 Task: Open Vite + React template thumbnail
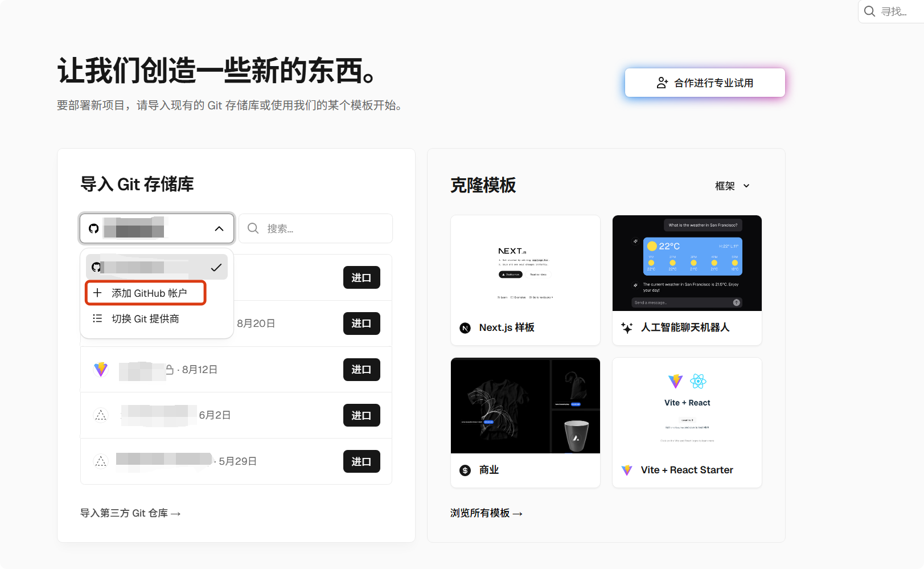(687, 406)
